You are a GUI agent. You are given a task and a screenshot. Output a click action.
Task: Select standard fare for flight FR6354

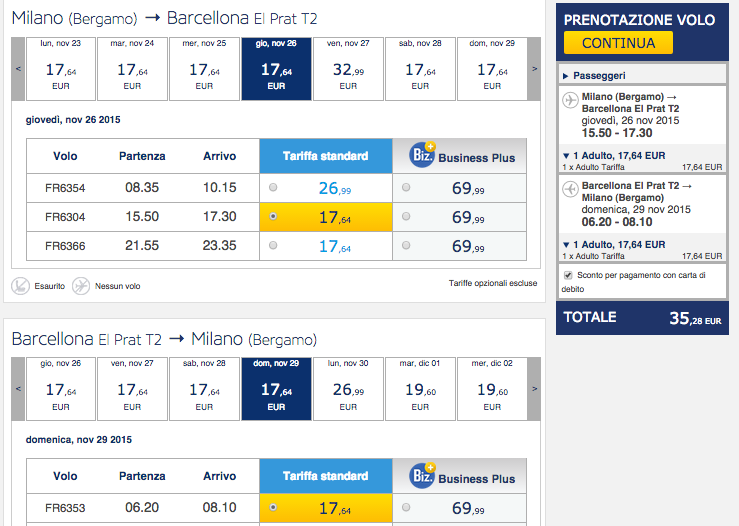[x=273, y=188]
